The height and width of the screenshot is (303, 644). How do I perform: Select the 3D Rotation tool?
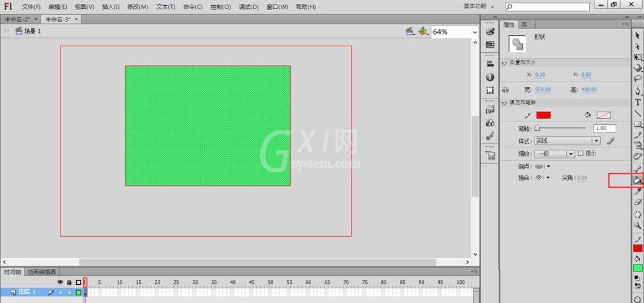point(638,68)
